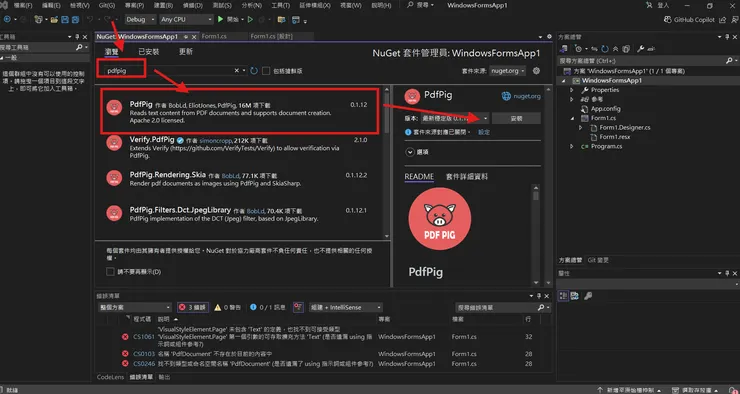Expand the Form1.Designer.cs tree node
The width and height of the screenshot is (740, 394).
click(x=581, y=127)
